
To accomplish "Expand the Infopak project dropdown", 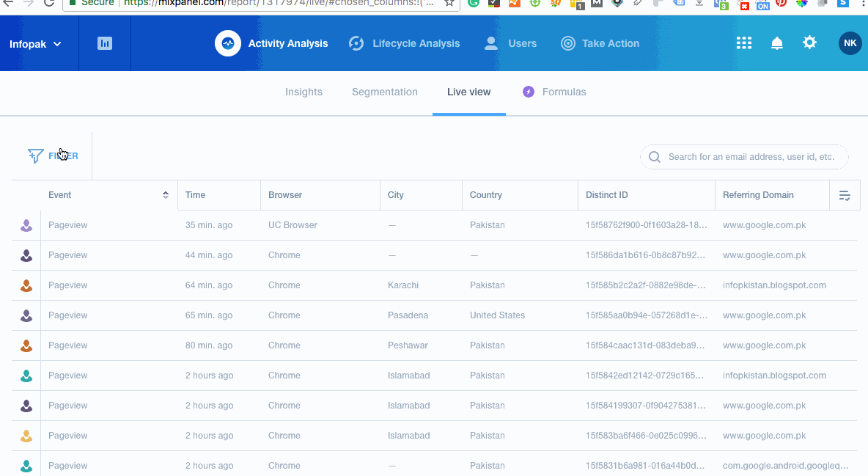I will (x=35, y=44).
